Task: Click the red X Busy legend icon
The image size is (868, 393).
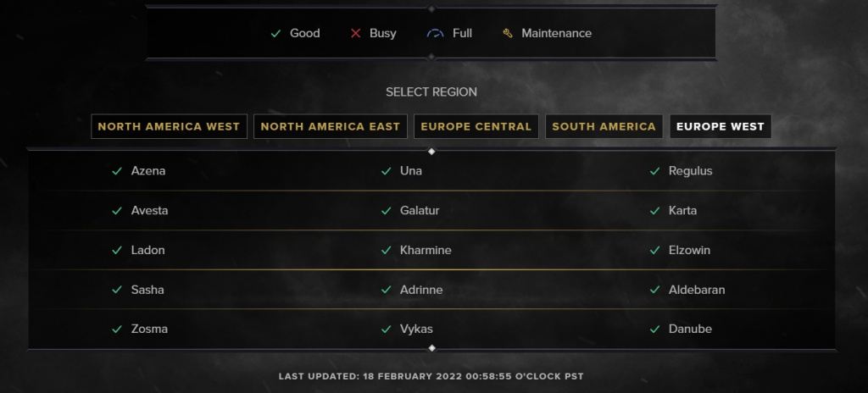Action: (x=355, y=33)
